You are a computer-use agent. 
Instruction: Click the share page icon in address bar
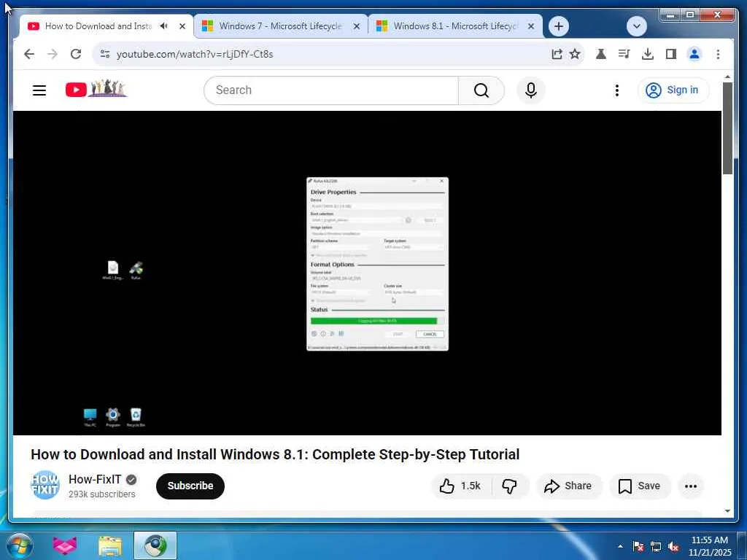pyautogui.click(x=557, y=54)
